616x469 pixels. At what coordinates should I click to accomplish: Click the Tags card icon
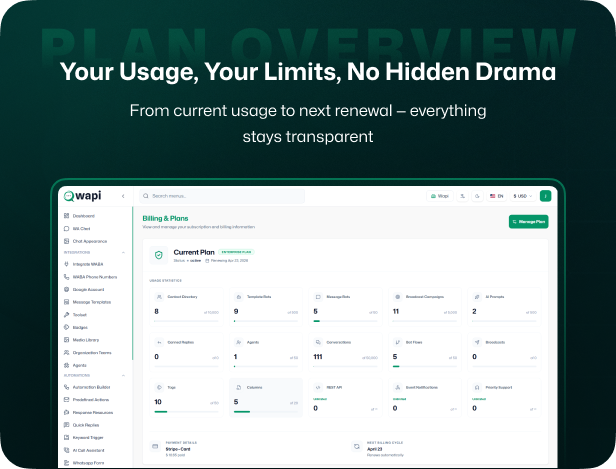click(x=159, y=388)
